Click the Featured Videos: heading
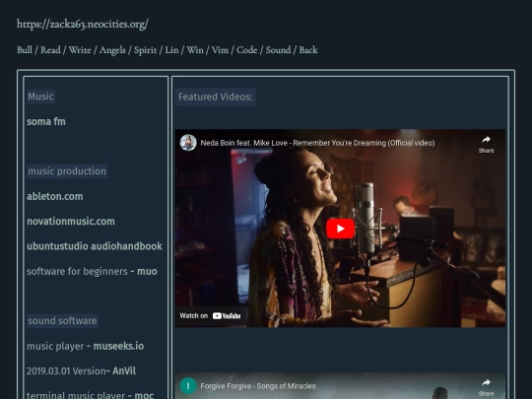Viewport: 532px width, 399px height. [x=216, y=97]
